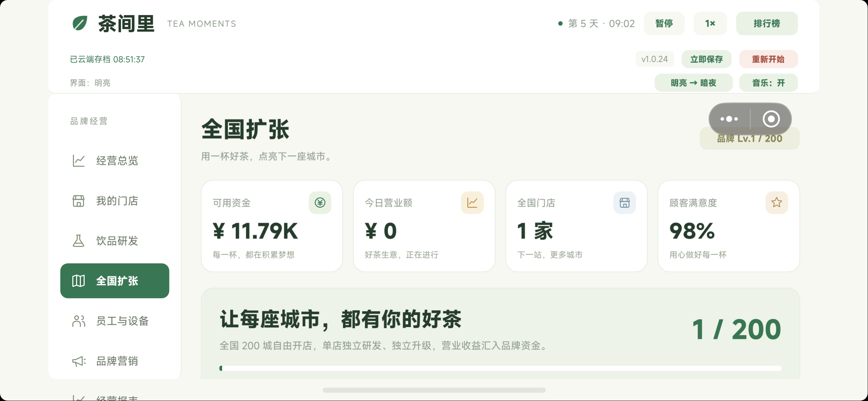Toggle theme with 明亮 → 暗夜
Screen dimensions: 868x401
(694, 83)
